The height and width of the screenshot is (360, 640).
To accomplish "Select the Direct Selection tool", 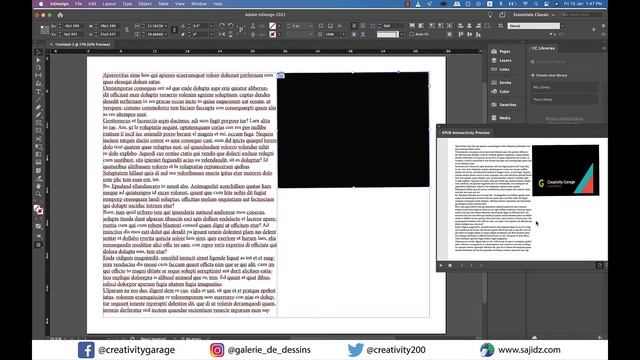I will [x=38, y=60].
